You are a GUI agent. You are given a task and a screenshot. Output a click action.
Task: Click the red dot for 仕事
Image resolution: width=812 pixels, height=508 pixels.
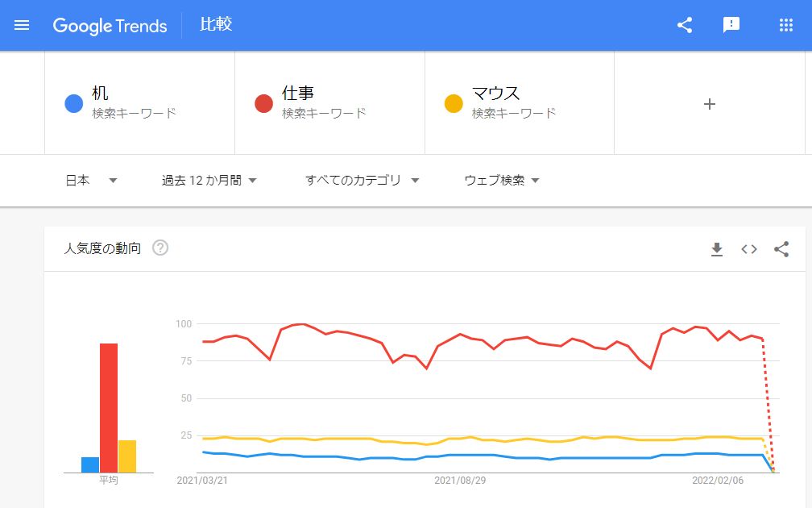[264, 104]
